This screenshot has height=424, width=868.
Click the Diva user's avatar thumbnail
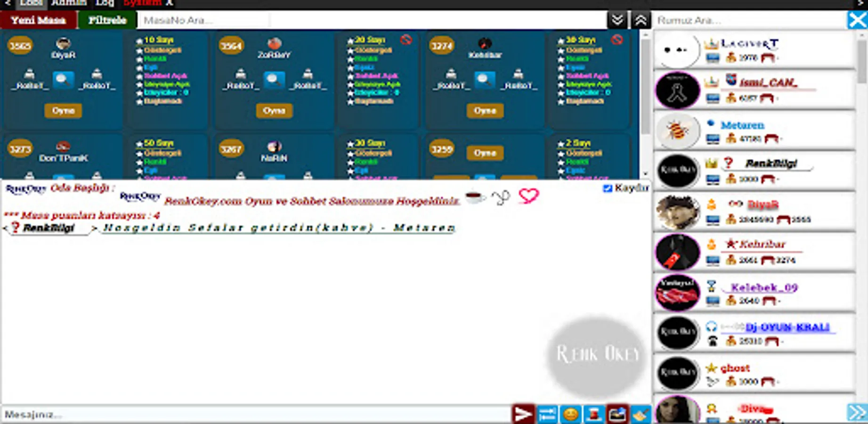(x=678, y=410)
